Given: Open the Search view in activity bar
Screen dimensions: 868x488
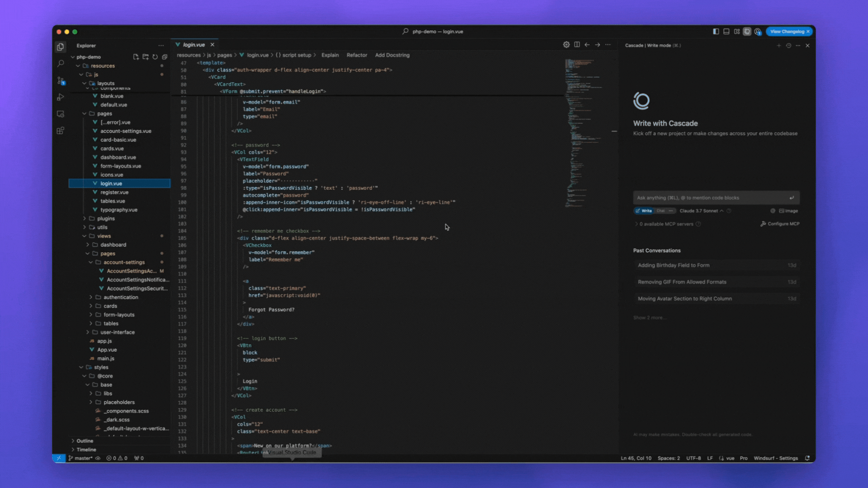Looking at the screenshot, I should [x=61, y=64].
